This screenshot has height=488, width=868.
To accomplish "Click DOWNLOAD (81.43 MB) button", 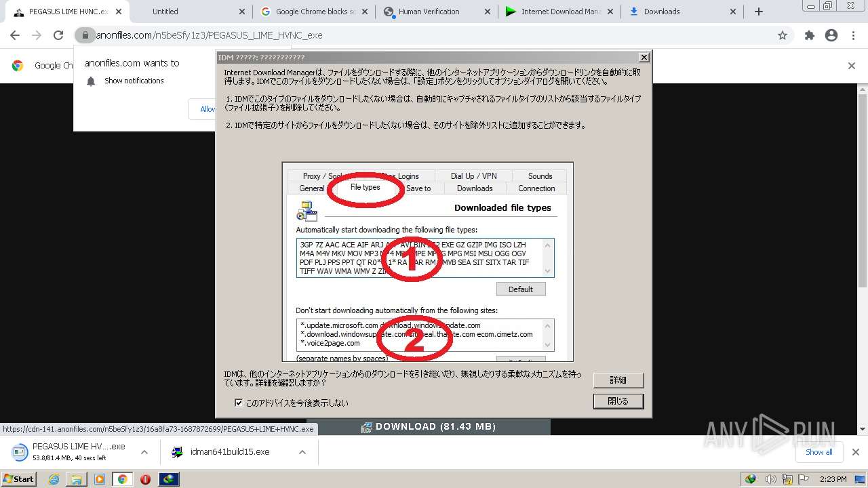I will (429, 426).
